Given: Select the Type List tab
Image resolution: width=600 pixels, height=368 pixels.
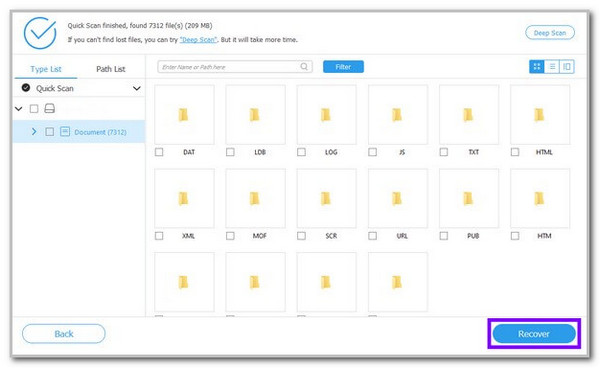Looking at the screenshot, I should [46, 69].
